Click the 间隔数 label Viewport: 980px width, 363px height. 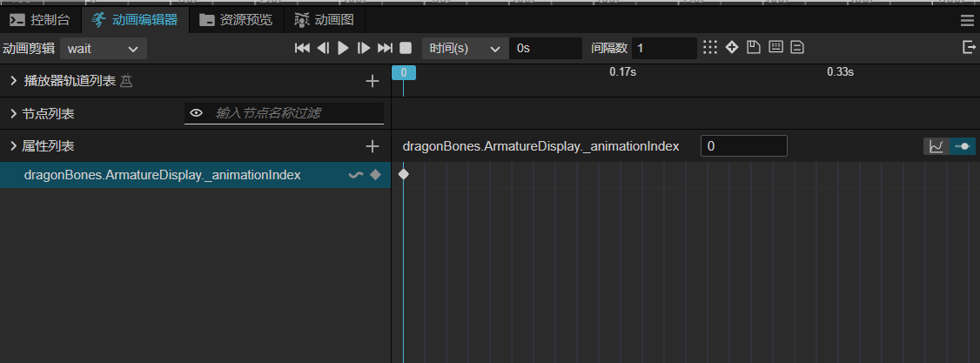tap(608, 49)
